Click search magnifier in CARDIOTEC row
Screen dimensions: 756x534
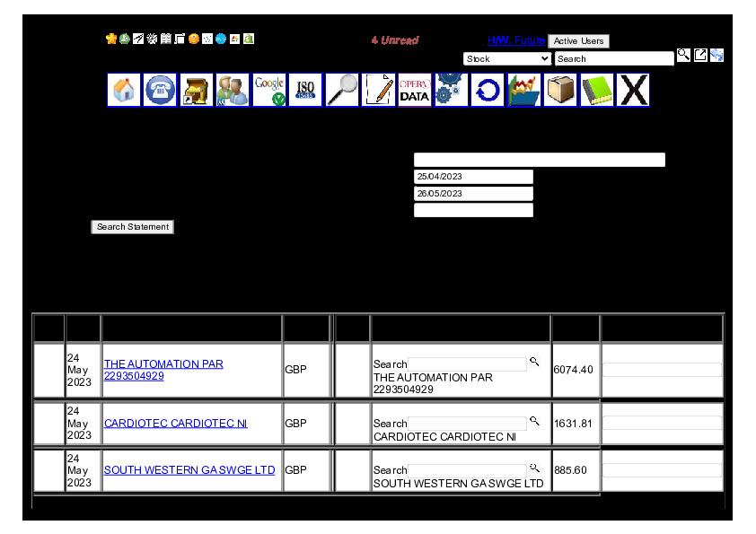[534, 421]
